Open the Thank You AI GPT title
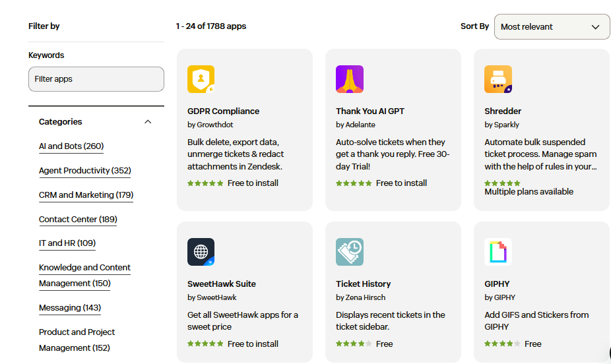The image size is (611, 364). [370, 111]
